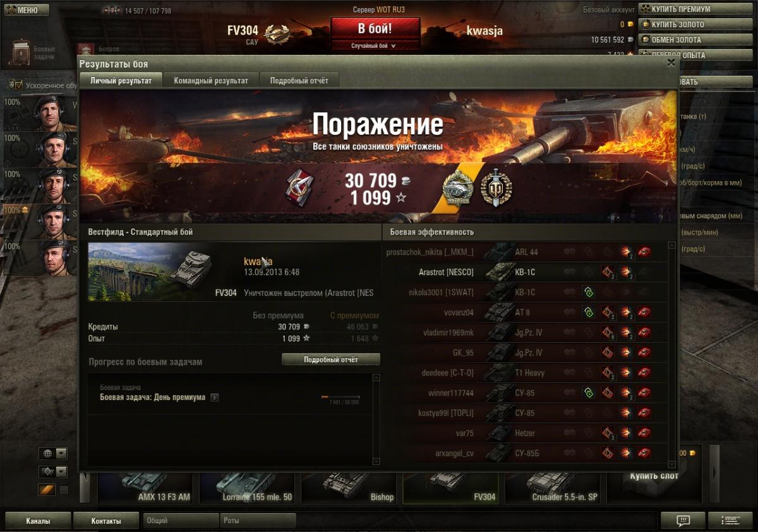This screenshot has height=532, width=758.
Task: Toggle the checkbox beside the orange stripe filter
Action: point(64,490)
